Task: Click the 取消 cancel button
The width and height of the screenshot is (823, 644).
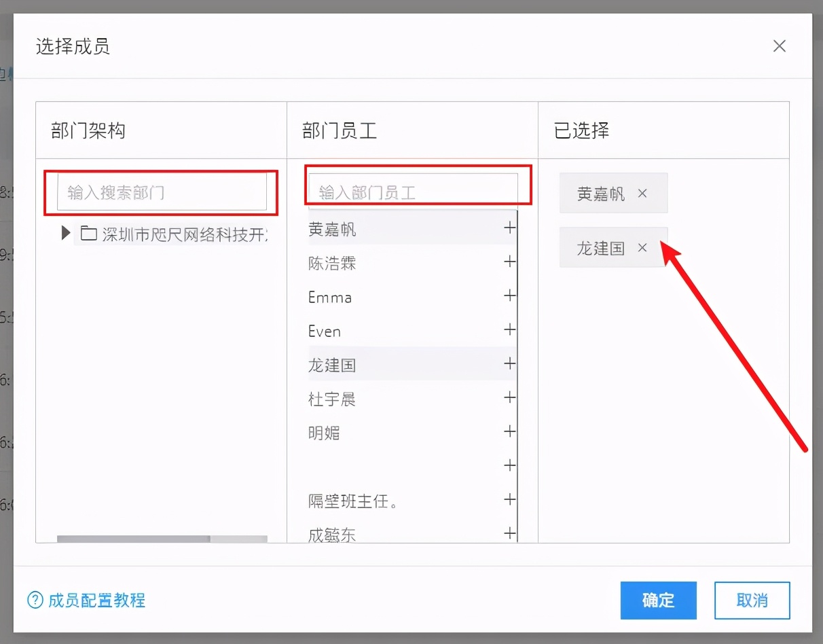Action: (752, 601)
